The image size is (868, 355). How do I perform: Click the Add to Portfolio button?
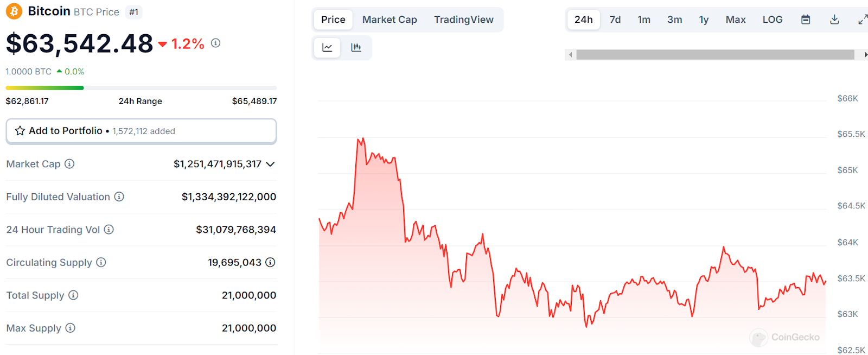141,131
